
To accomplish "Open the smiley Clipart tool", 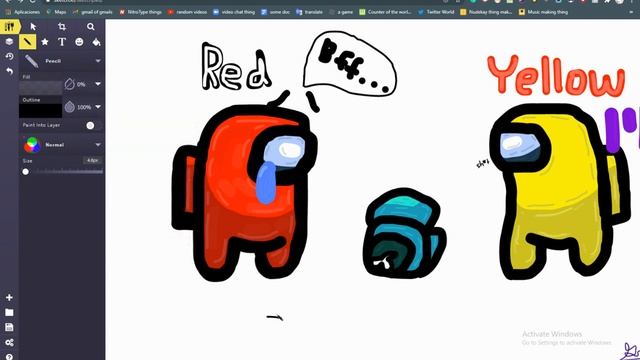I will tap(79, 42).
